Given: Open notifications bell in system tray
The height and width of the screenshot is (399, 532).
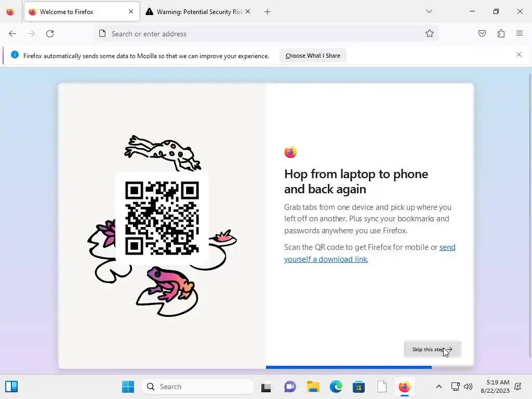Looking at the screenshot, I should (x=518, y=387).
